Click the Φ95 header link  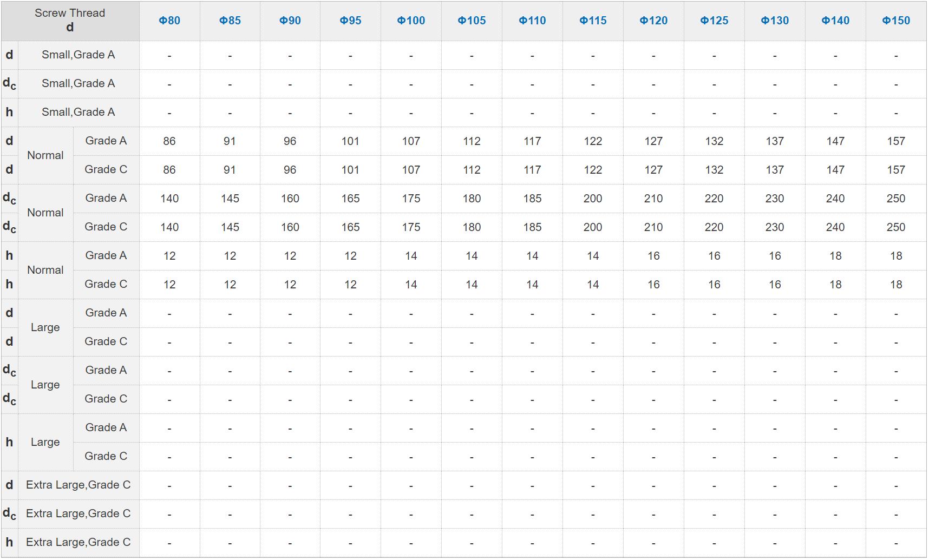point(350,21)
